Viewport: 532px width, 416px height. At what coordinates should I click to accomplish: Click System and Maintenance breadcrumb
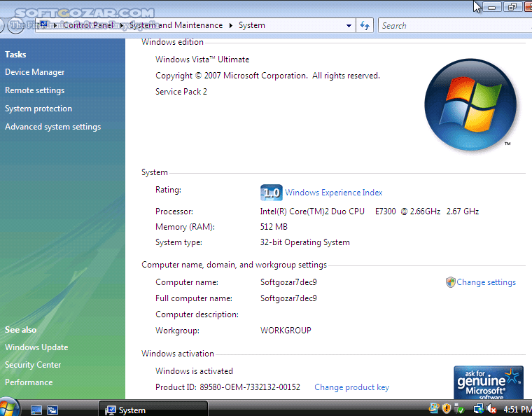click(176, 25)
